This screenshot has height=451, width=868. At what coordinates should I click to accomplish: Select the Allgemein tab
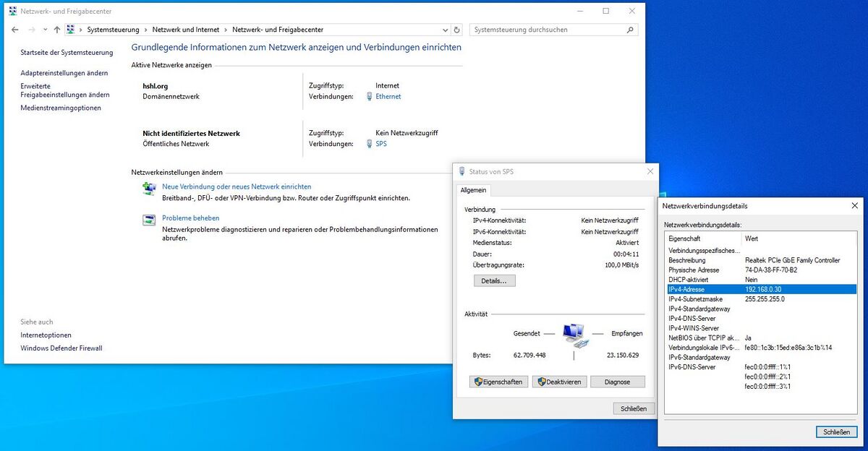click(474, 190)
